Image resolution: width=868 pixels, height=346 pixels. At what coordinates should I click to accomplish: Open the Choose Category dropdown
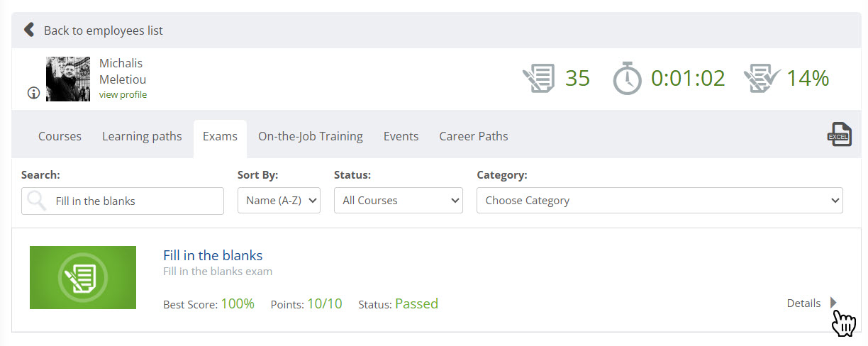coord(660,201)
